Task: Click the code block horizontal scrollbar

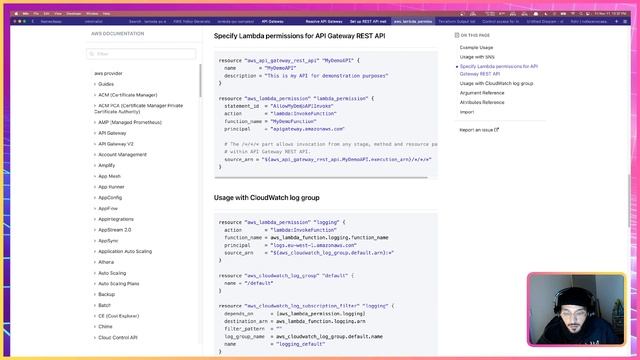Action: (321, 178)
